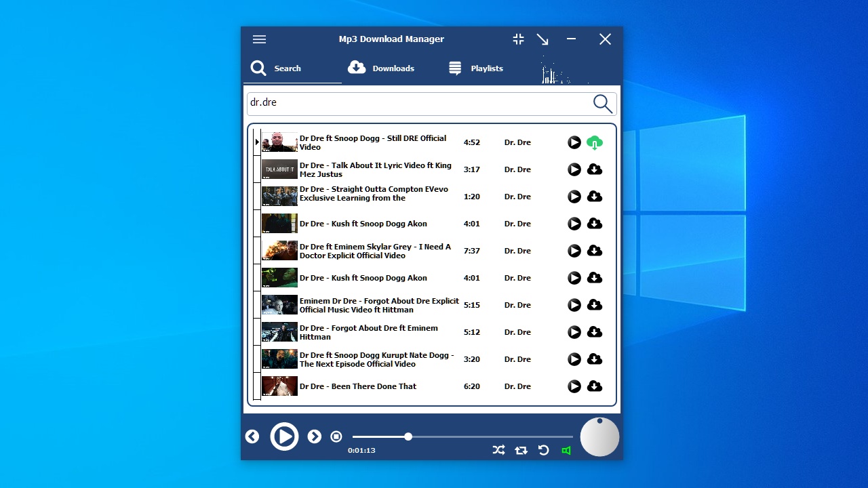Image resolution: width=868 pixels, height=488 pixels.
Task: Download The Next Episode Official Video
Action: pos(595,359)
